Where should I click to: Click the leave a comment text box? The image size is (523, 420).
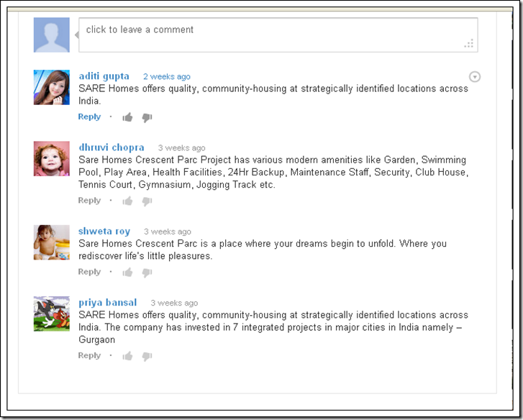[278, 35]
